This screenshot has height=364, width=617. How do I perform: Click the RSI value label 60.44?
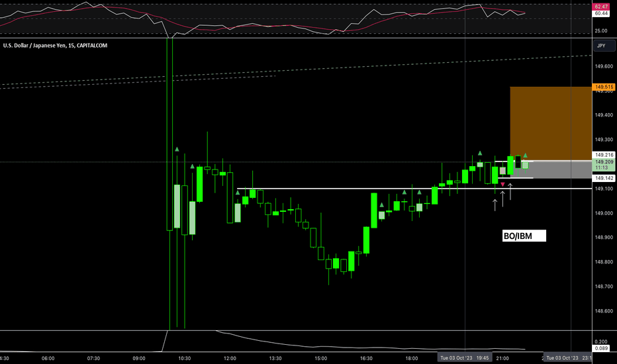pos(601,13)
